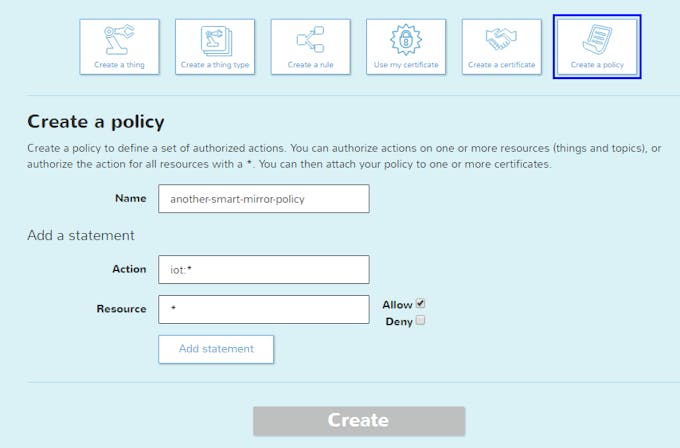Open the Create a thing type tile
The height and width of the screenshot is (448, 680).
pyautogui.click(x=215, y=47)
